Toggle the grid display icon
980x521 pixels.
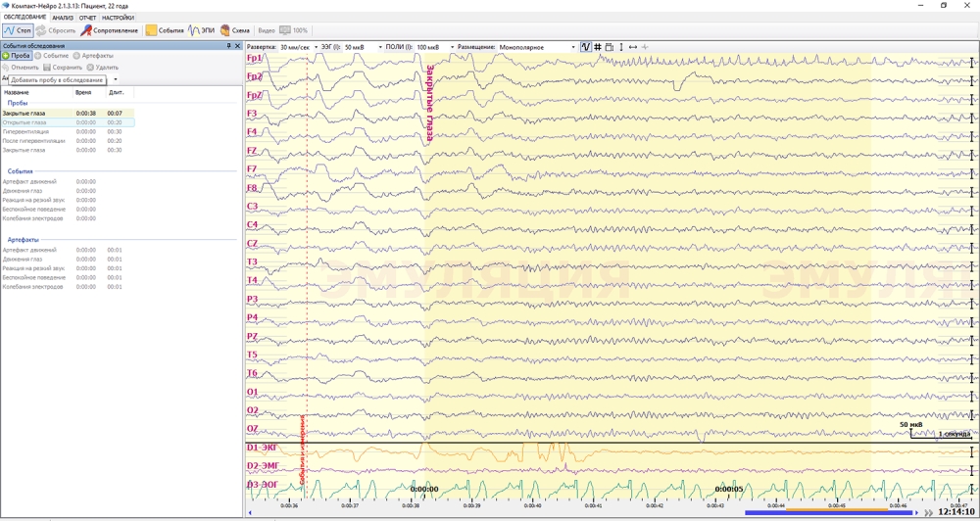(x=598, y=47)
